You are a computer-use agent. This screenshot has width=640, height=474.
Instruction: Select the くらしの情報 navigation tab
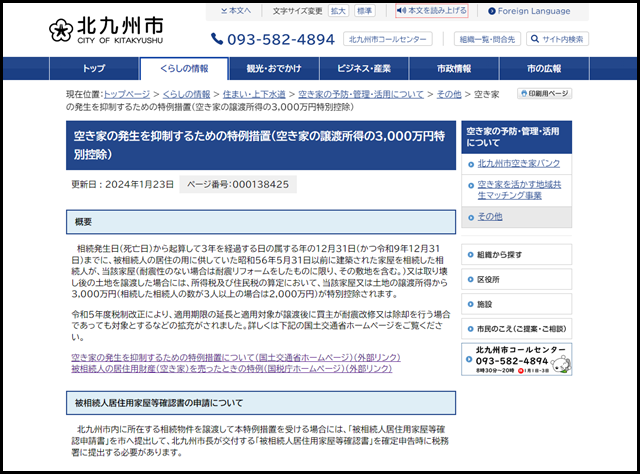click(x=184, y=69)
